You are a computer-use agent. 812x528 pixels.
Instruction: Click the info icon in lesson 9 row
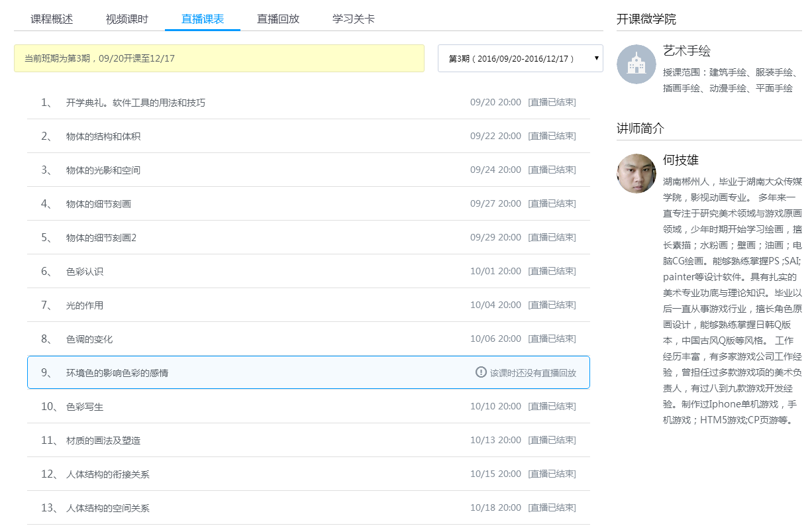(482, 372)
